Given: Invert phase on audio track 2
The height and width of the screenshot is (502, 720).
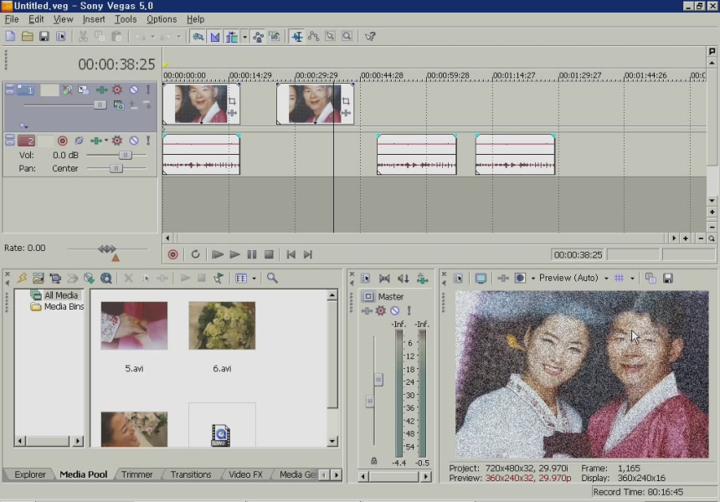Looking at the screenshot, I should pyautogui.click(x=79, y=141).
